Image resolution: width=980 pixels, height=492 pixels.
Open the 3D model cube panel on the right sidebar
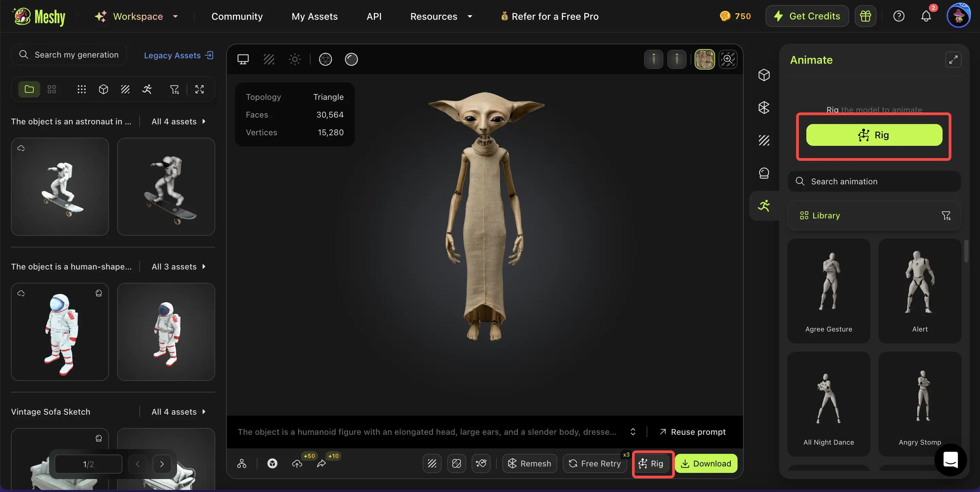(764, 75)
